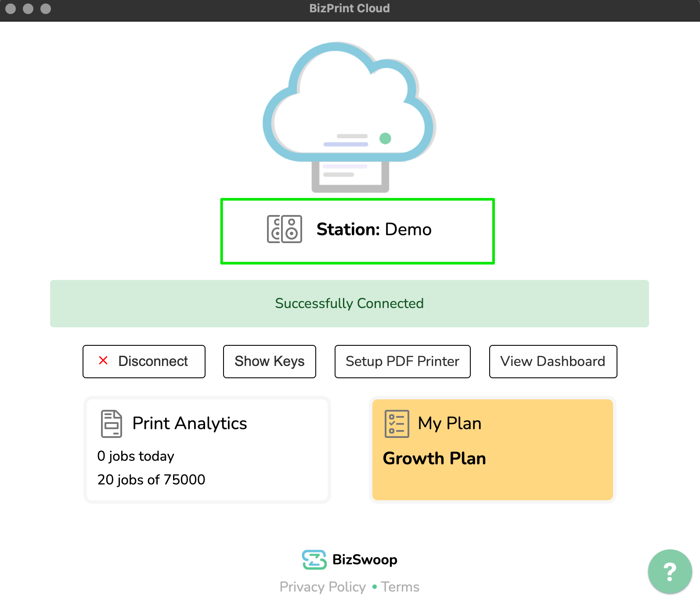
Task: Open the Privacy Policy link
Action: pyautogui.click(x=323, y=587)
